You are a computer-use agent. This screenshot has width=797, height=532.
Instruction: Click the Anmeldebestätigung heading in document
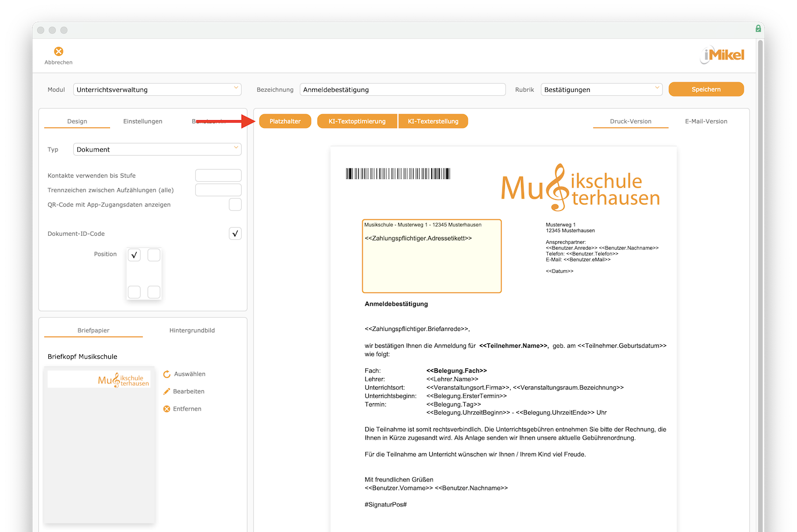coord(396,304)
